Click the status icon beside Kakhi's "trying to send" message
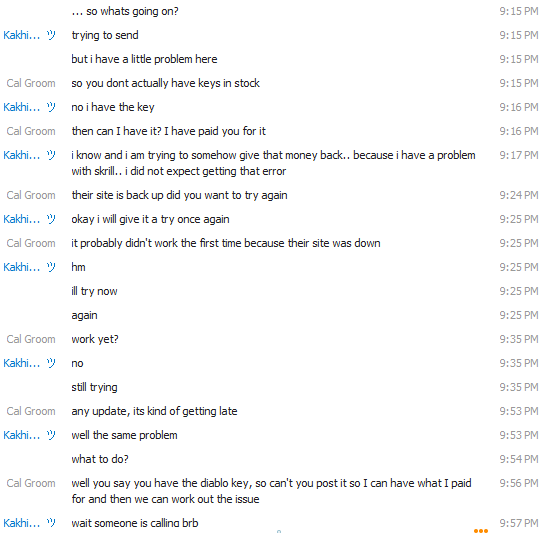 click(x=51, y=35)
